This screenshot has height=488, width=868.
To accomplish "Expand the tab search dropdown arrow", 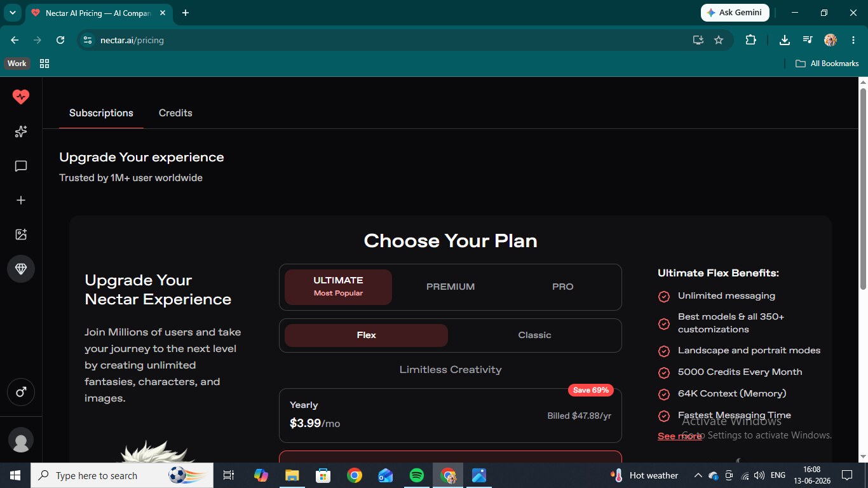I will [x=12, y=13].
